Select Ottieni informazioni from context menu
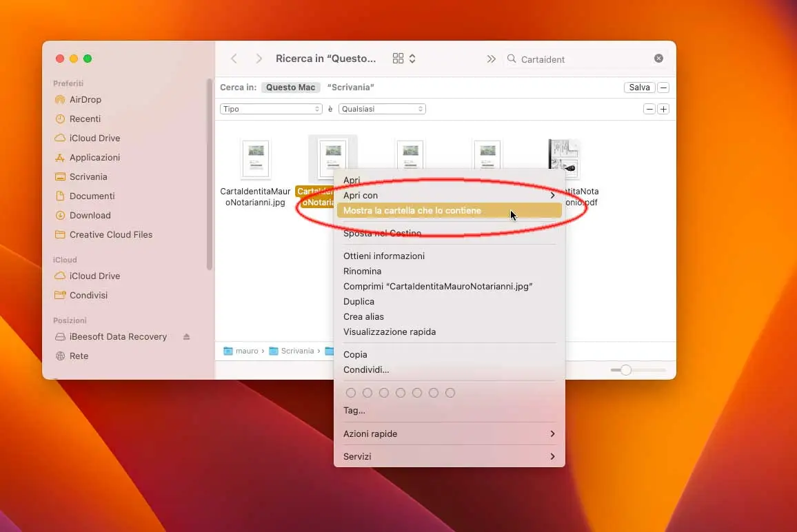 [384, 256]
